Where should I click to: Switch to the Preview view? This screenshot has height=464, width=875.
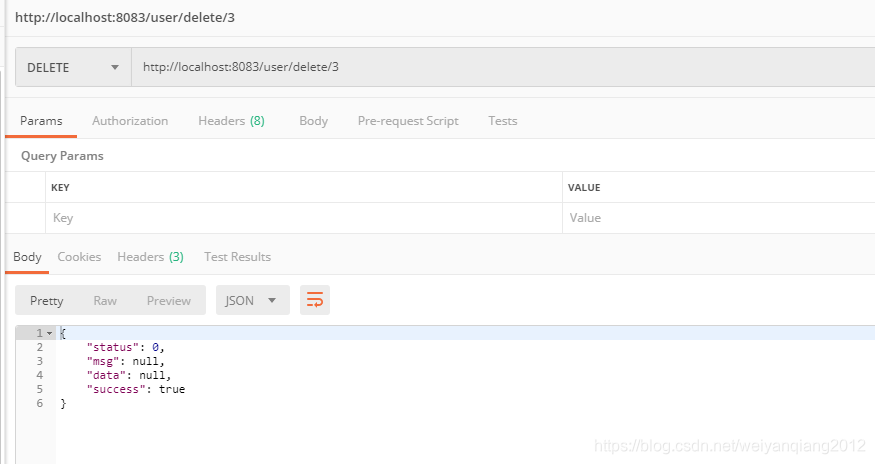click(169, 300)
